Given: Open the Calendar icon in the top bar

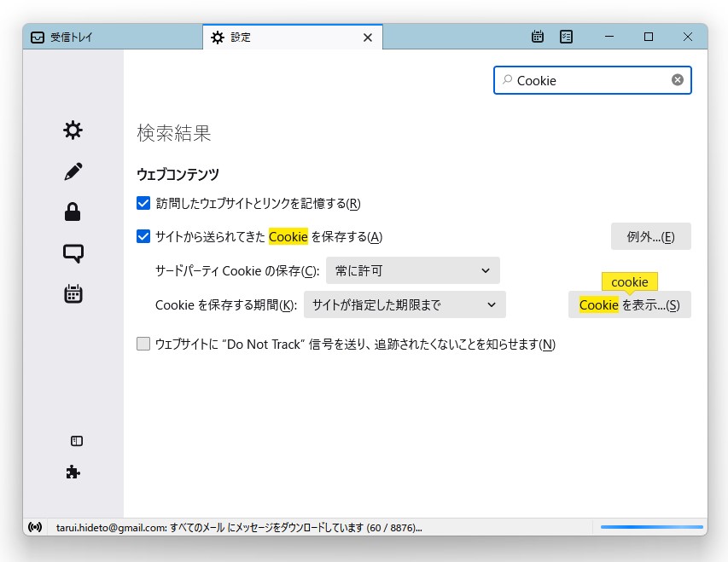Looking at the screenshot, I should point(536,37).
